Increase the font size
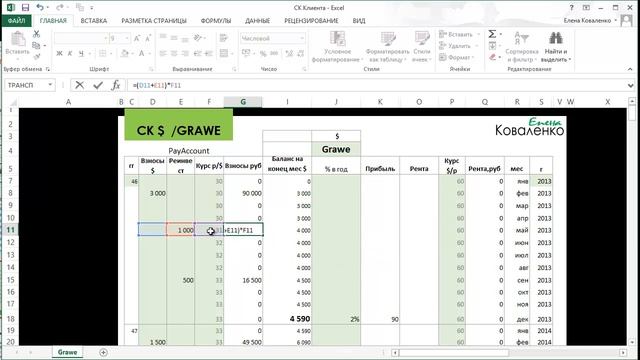The width and height of the screenshot is (640, 360). click(x=137, y=38)
